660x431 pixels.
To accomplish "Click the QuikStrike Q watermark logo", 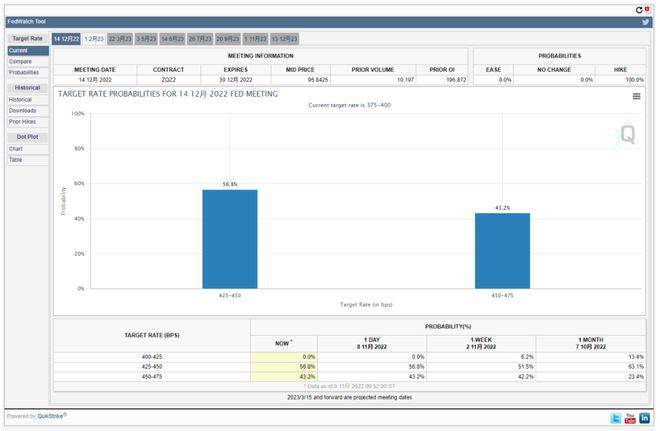I will (627, 135).
